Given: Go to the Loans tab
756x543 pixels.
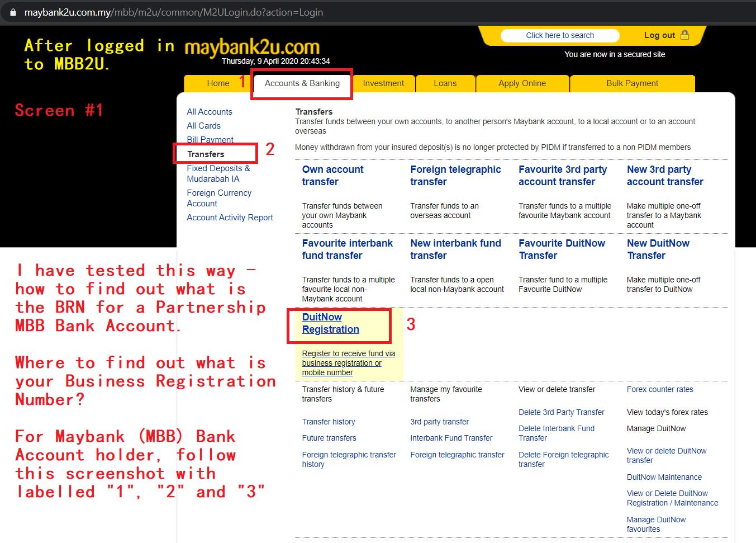Looking at the screenshot, I should 445,83.
